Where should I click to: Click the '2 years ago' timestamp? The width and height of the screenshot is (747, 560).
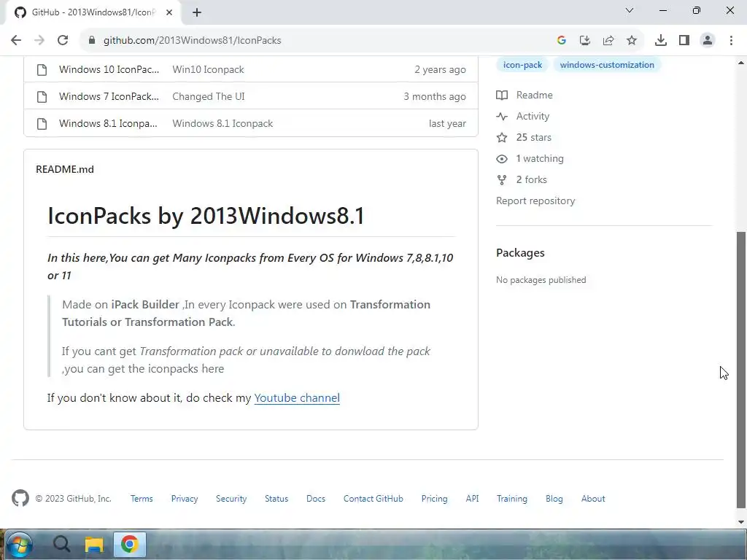pyautogui.click(x=440, y=69)
